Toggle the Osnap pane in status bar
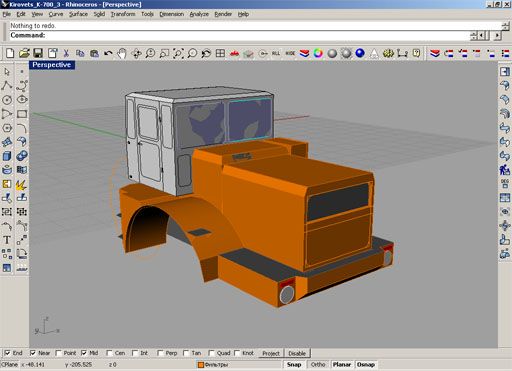Image resolution: width=512 pixels, height=371 pixels. pos(366,365)
